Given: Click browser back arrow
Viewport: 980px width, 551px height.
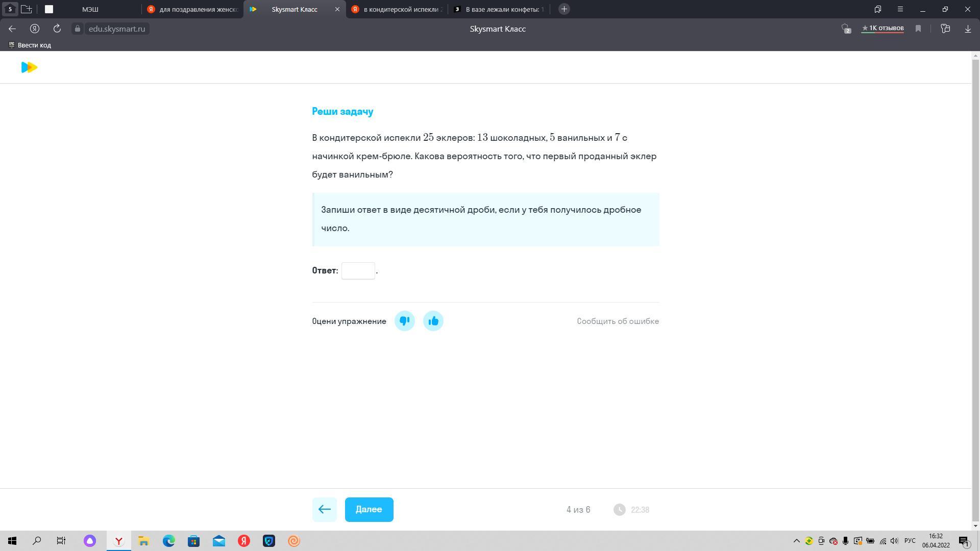Looking at the screenshot, I should 12,29.
